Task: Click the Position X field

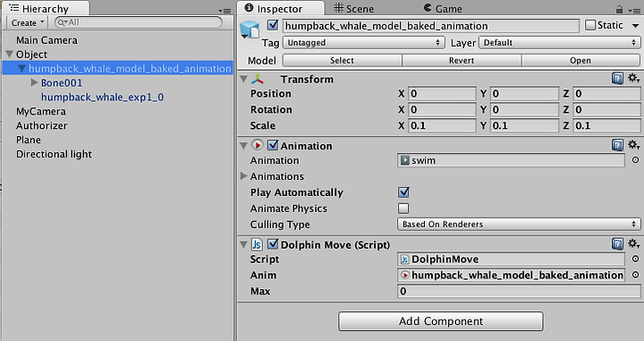Action: 442,94
